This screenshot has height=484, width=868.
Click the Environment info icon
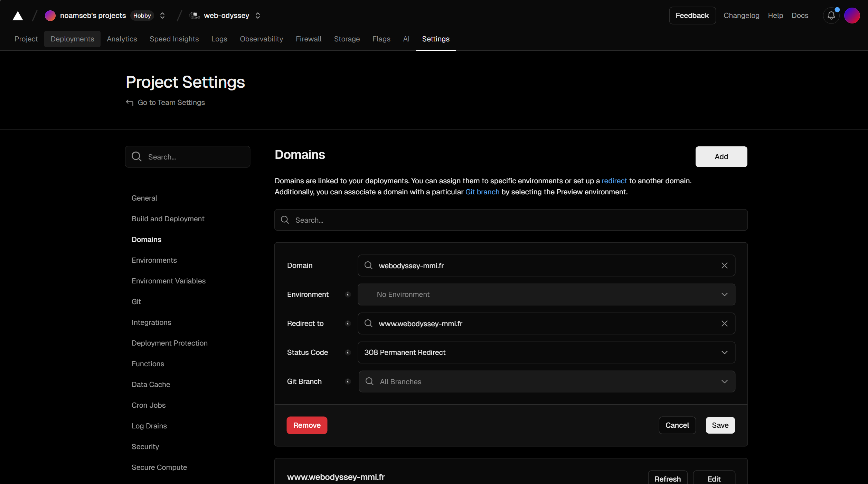tap(348, 294)
